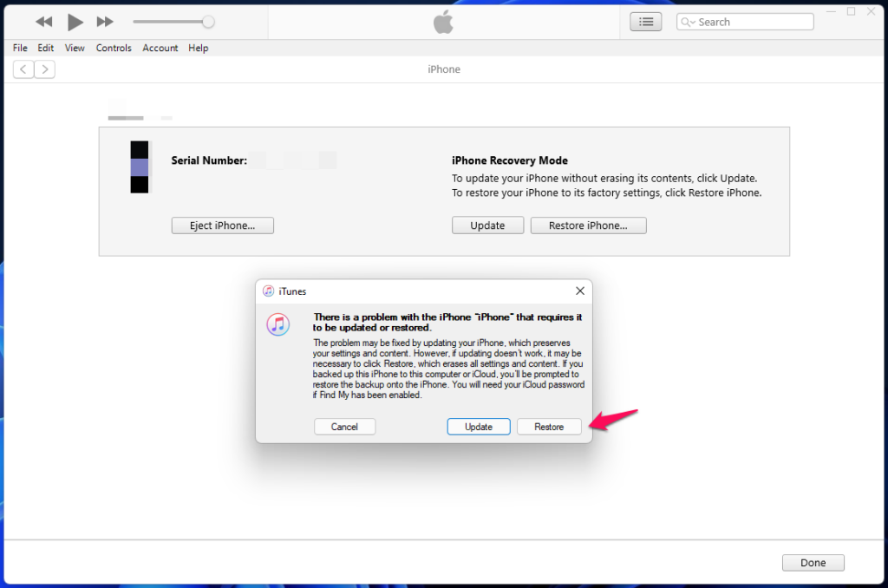888x588 pixels.
Task: Go forward with the right chevron
Action: coord(45,69)
